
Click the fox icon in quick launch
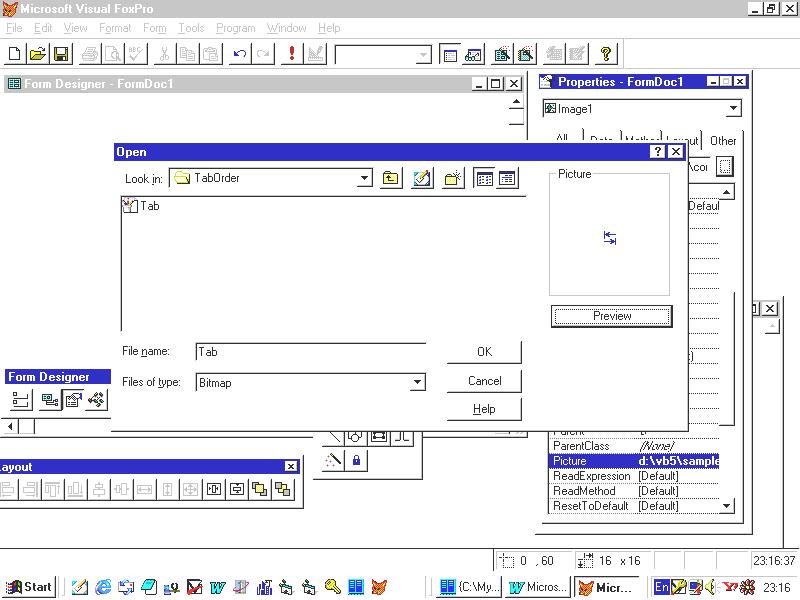pyautogui.click(x=379, y=587)
